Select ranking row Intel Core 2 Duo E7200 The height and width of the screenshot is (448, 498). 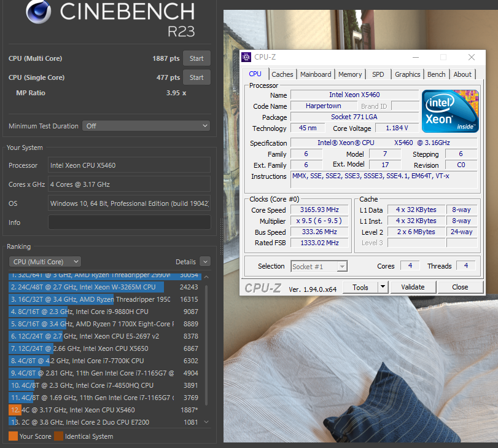tap(105, 422)
